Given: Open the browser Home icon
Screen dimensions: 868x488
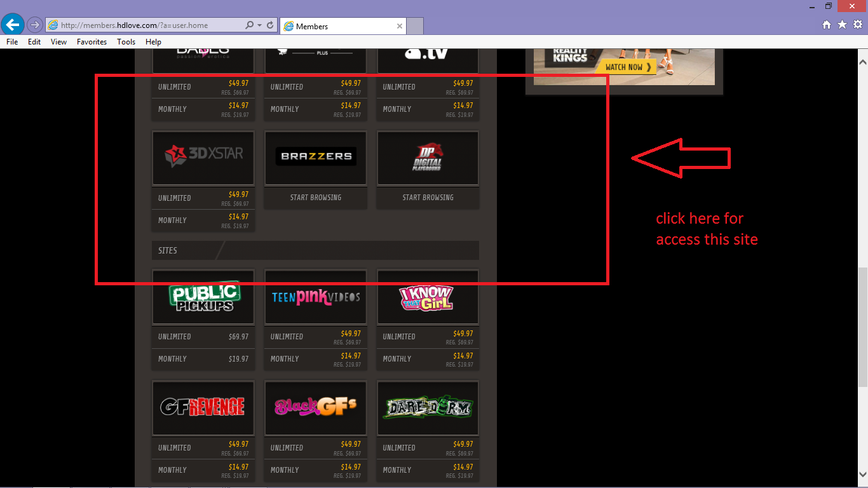Looking at the screenshot, I should click(x=827, y=25).
